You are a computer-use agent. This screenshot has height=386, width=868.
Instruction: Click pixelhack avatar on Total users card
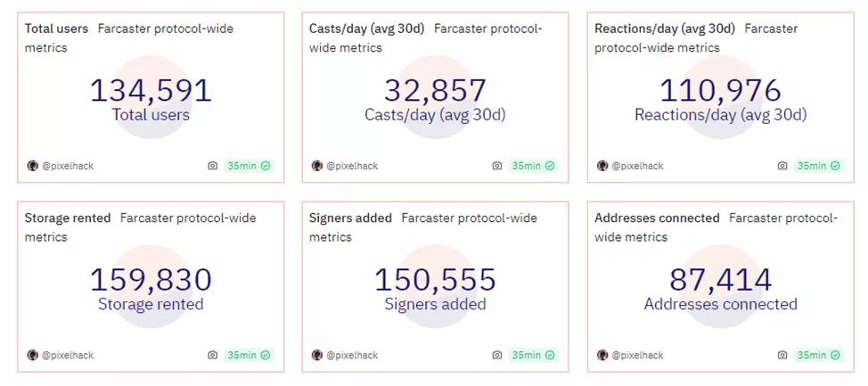(x=33, y=166)
